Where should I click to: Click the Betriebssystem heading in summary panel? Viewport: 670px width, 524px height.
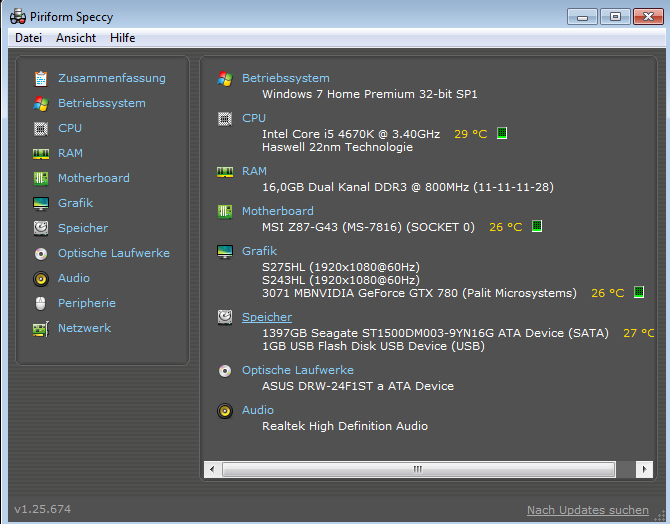pyautogui.click(x=286, y=78)
